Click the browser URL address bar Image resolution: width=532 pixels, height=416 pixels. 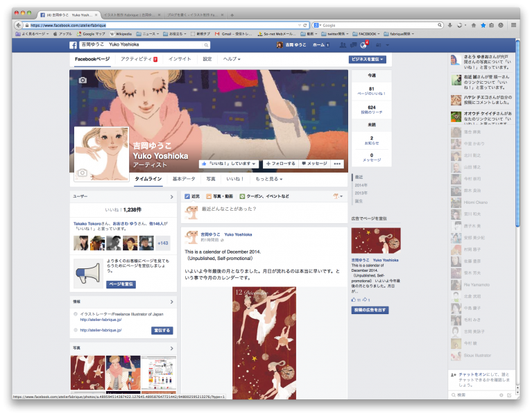pyautogui.click(x=163, y=25)
